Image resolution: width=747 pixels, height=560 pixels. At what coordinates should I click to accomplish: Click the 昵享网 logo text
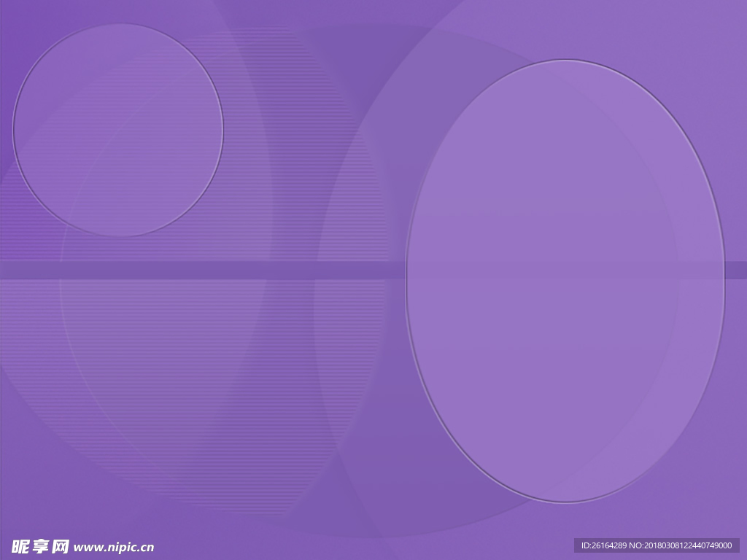click(x=40, y=547)
